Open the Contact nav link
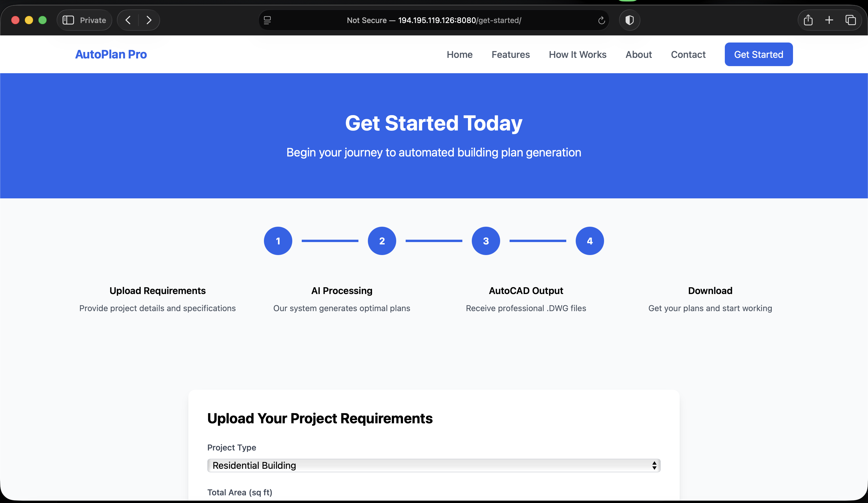Screen dimensions: 868x503 tap(688, 54)
